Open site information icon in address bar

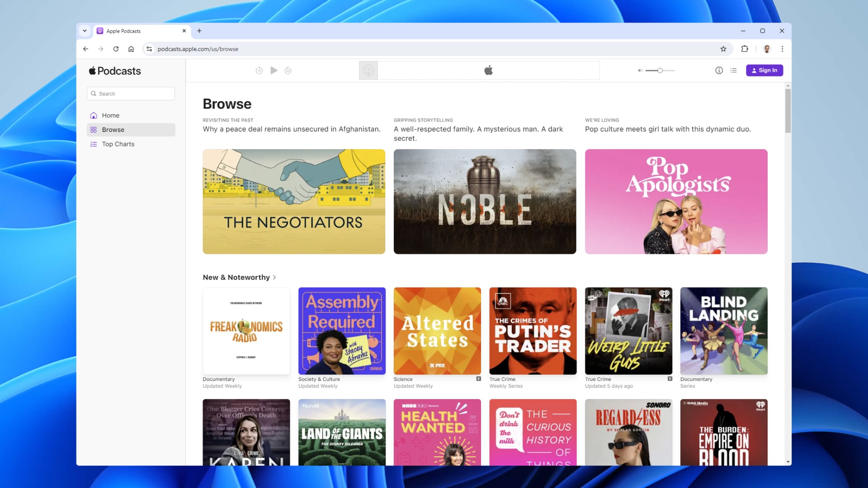coord(149,49)
